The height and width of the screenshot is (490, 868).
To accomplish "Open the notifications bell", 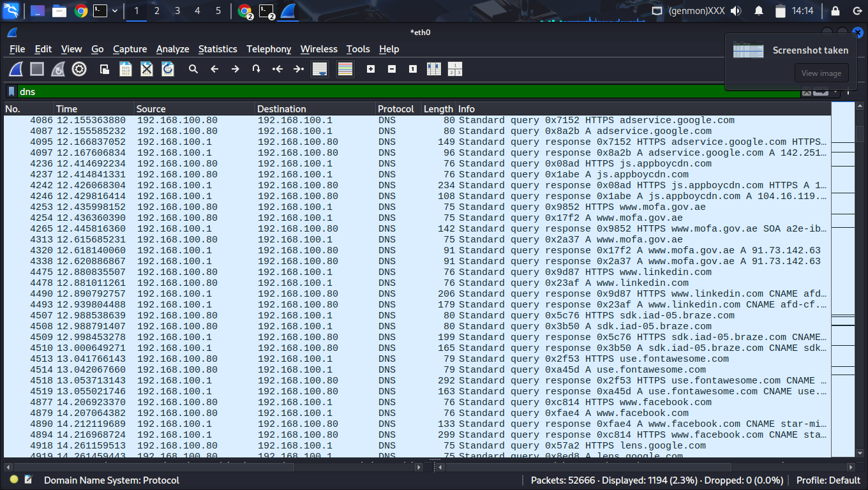I will (x=759, y=11).
